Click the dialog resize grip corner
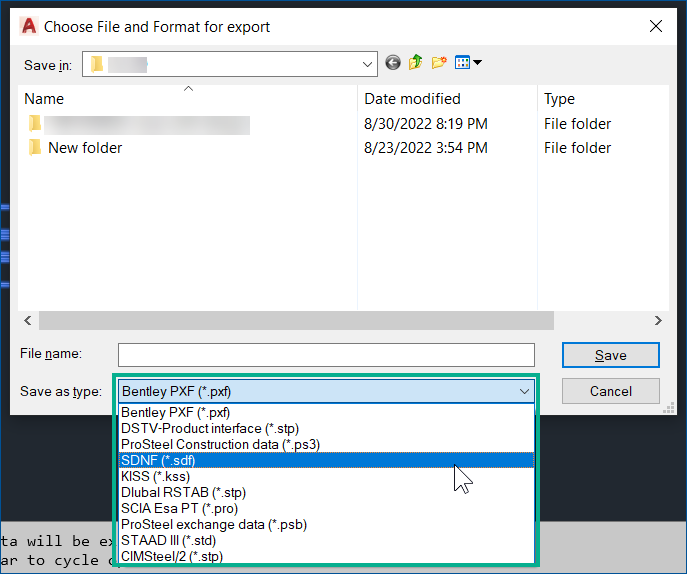This screenshot has width=687, height=574. coord(669,408)
